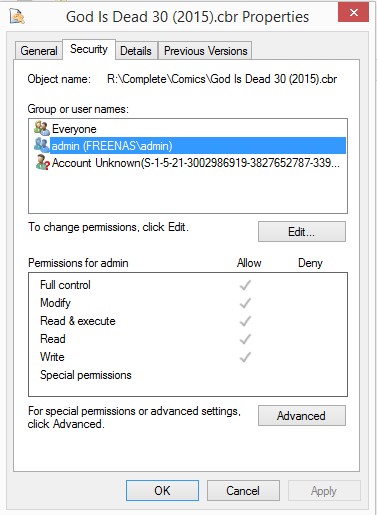Viewport: 377px width, 515px height.
Task: Confirm with the OK button
Action: pyautogui.click(x=162, y=490)
